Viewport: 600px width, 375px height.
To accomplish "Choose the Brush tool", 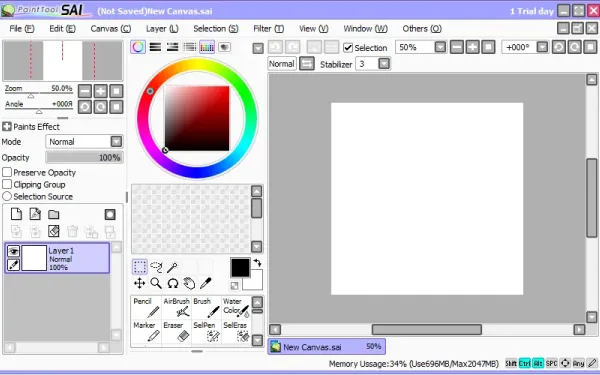I will (206, 307).
